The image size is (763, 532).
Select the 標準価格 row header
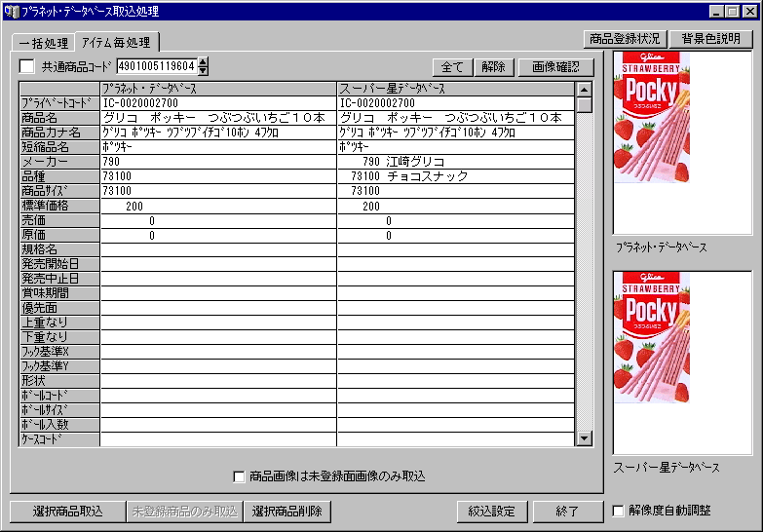click(59, 206)
